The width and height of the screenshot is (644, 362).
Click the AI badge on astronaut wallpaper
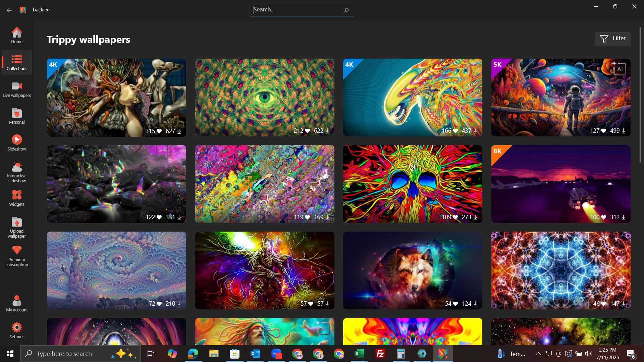tap(619, 69)
